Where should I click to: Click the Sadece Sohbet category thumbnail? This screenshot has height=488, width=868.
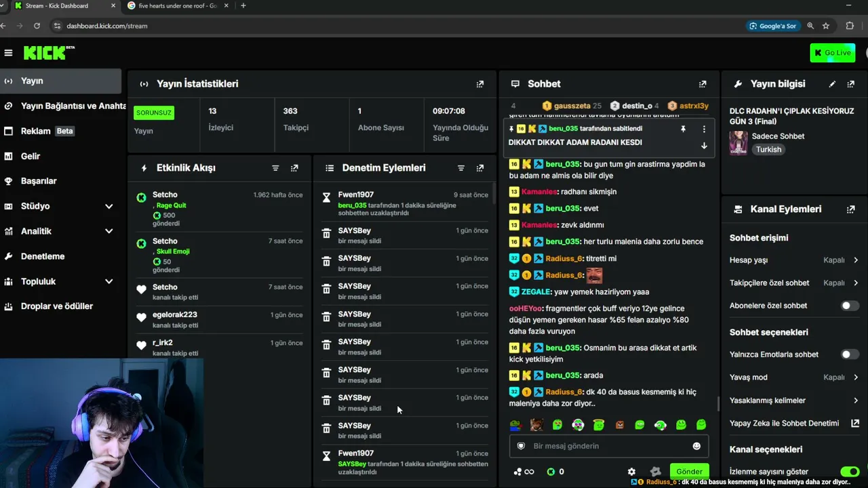[738, 143]
